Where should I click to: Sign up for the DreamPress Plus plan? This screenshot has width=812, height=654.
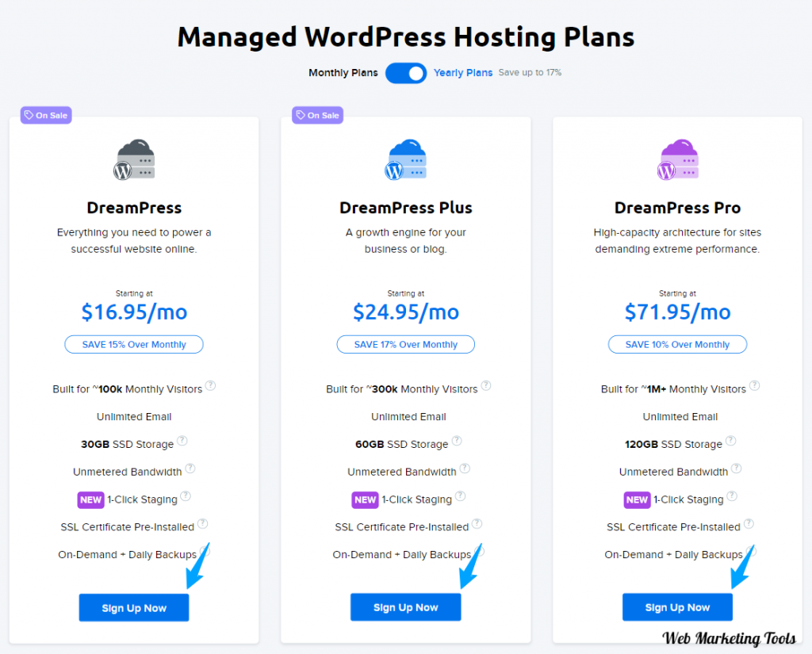pyautogui.click(x=405, y=607)
